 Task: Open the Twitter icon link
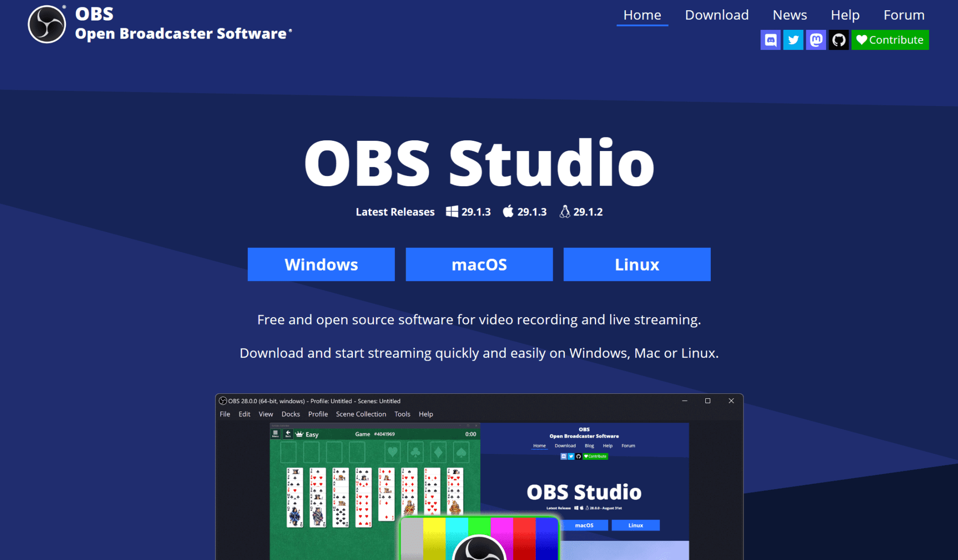click(793, 40)
